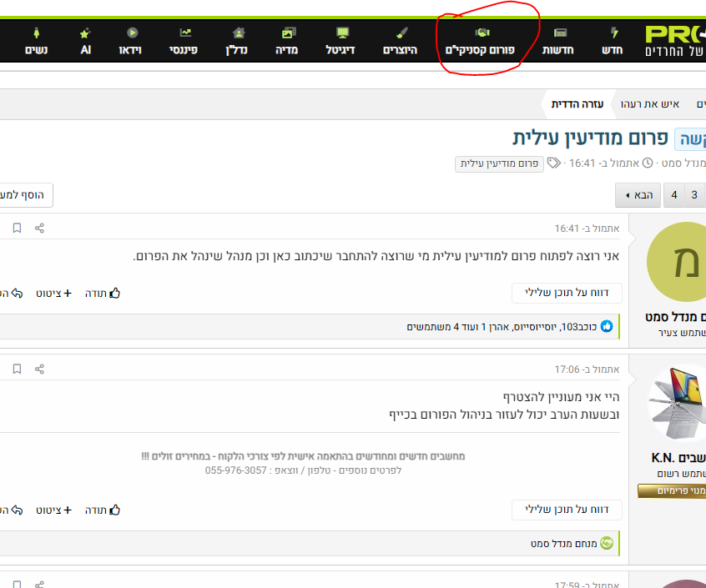Go to the פיננסי section
The height and width of the screenshot is (588, 706).
point(184,42)
